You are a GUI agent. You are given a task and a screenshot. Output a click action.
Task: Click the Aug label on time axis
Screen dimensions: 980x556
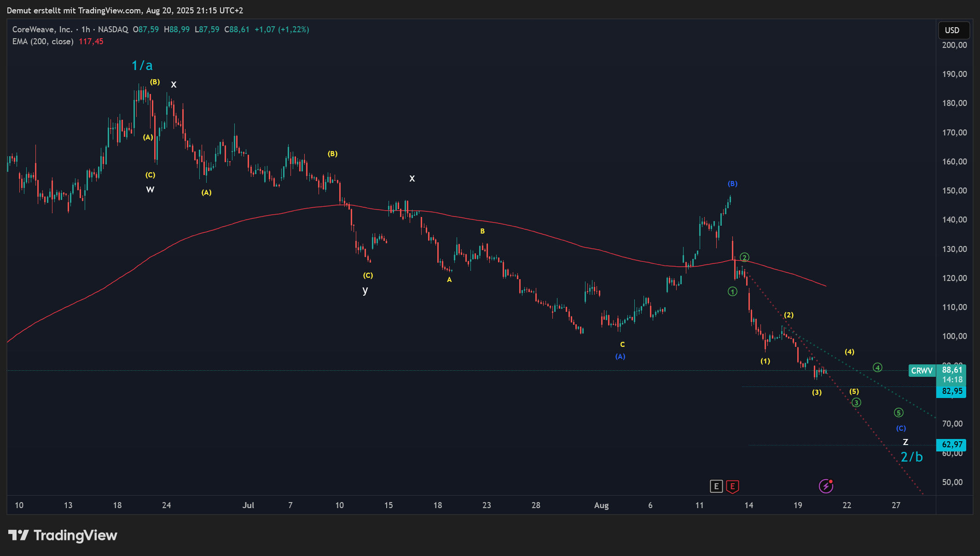pyautogui.click(x=601, y=505)
